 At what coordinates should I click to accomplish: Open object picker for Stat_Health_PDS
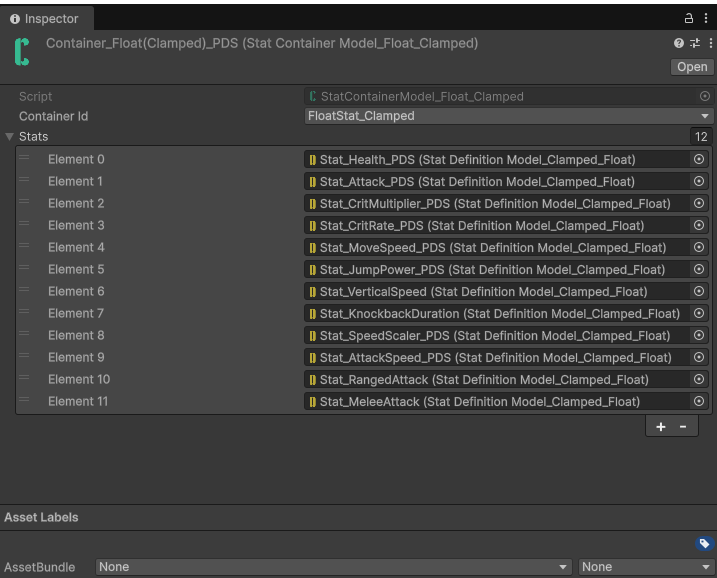point(699,159)
